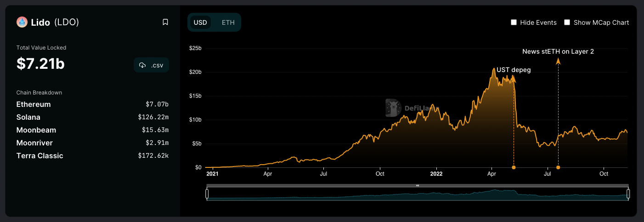This screenshot has width=644, height=222.
Task: Click the $25b y-axis label
Action: point(196,48)
